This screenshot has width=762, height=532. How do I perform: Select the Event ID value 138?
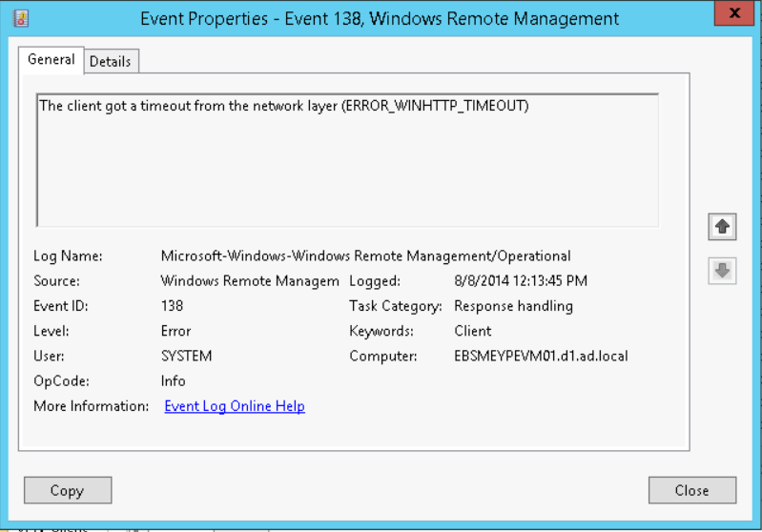[x=172, y=306]
